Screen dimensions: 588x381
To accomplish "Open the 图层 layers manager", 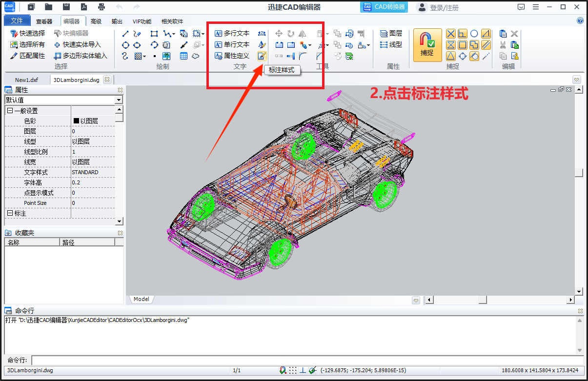I will [x=391, y=34].
